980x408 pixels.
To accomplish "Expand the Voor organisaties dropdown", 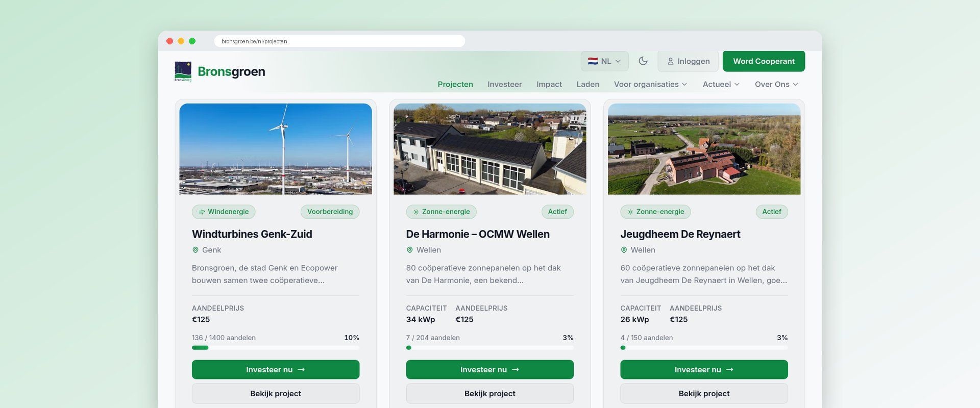I will pos(651,84).
